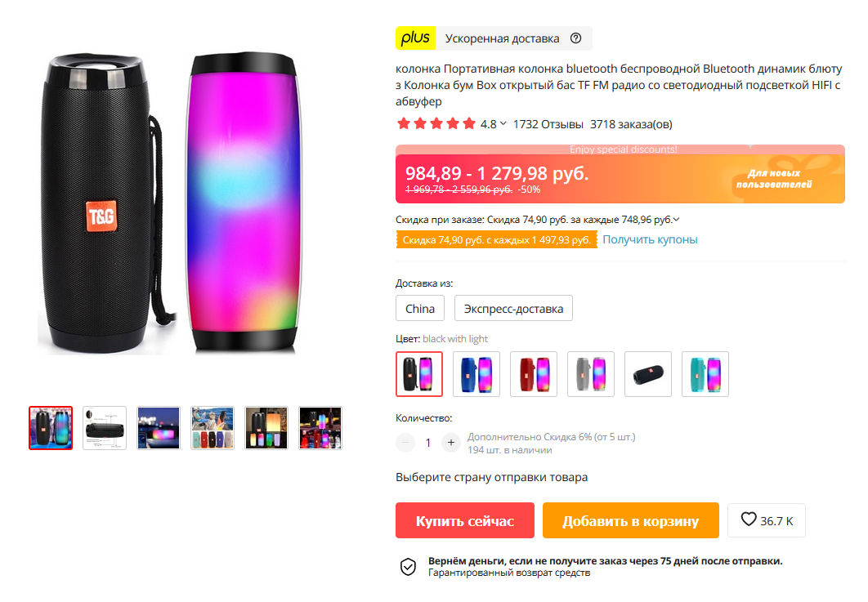Click the Купить сейчас button
This screenshot has height=602, width=868.
click(x=464, y=521)
